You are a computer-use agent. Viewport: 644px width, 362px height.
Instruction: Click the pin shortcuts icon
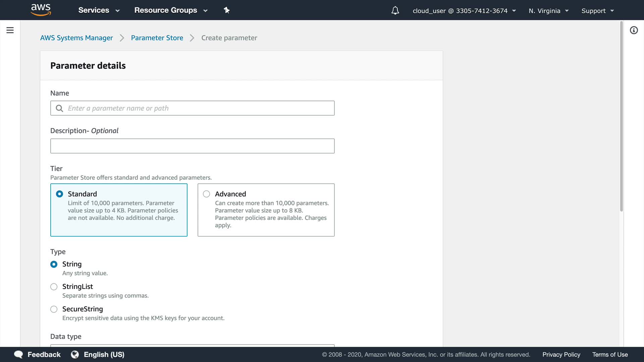pos(227,10)
